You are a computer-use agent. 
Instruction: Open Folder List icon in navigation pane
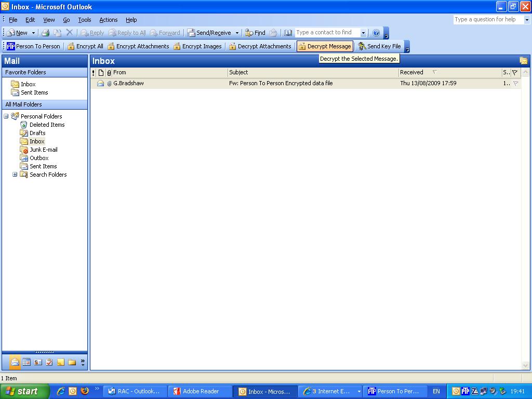coord(72,362)
